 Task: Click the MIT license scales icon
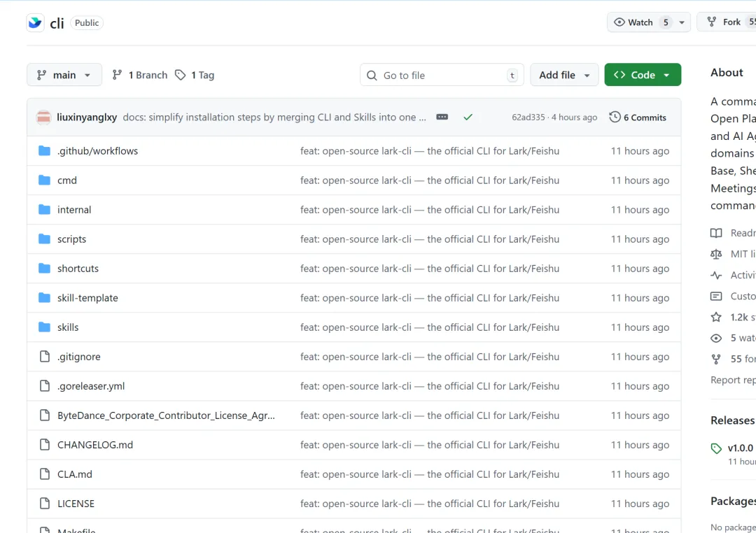click(716, 254)
